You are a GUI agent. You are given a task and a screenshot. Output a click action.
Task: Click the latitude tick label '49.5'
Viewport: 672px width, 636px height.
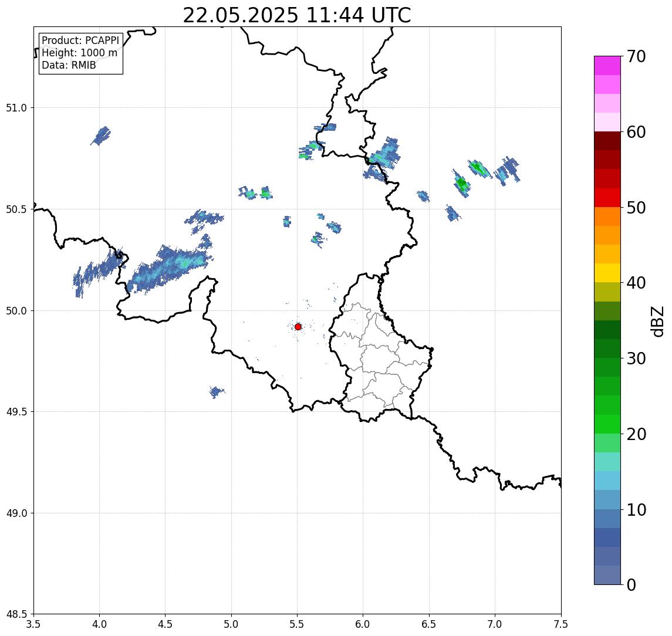pyautogui.click(x=16, y=412)
